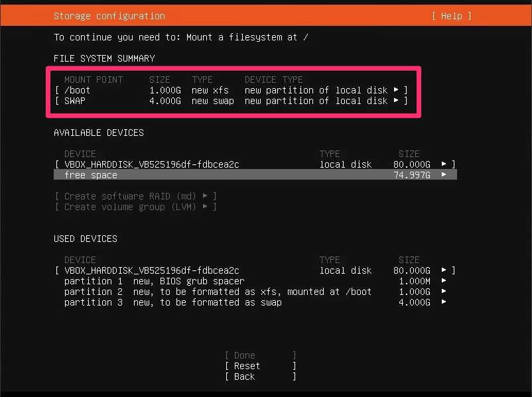Open arrow menu for available 80.000G disk
Screen dimensions: 532x397
click(x=444, y=164)
